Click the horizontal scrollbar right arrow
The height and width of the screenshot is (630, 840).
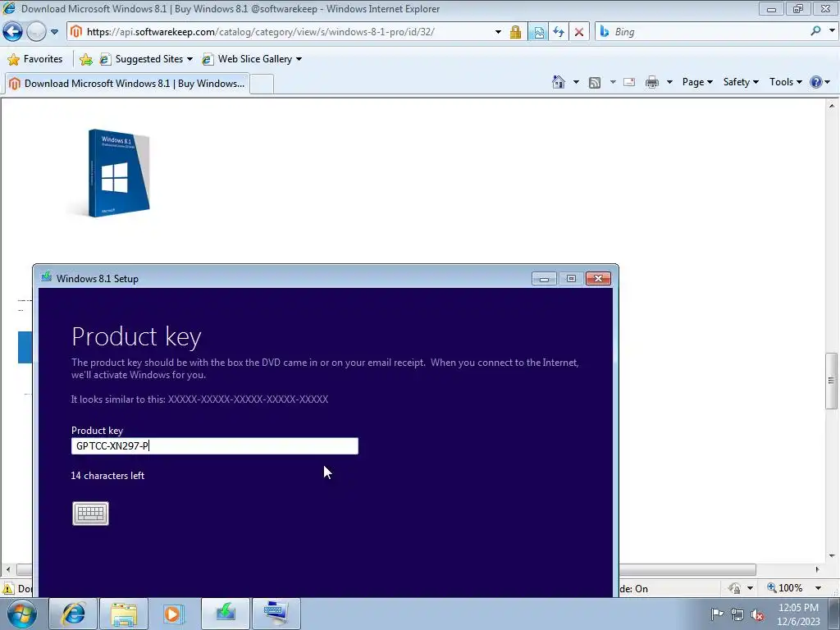tap(817, 569)
